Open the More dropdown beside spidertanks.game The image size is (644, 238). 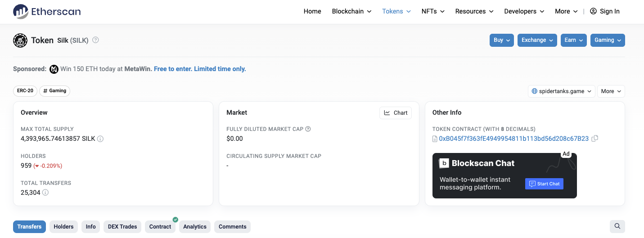click(611, 91)
